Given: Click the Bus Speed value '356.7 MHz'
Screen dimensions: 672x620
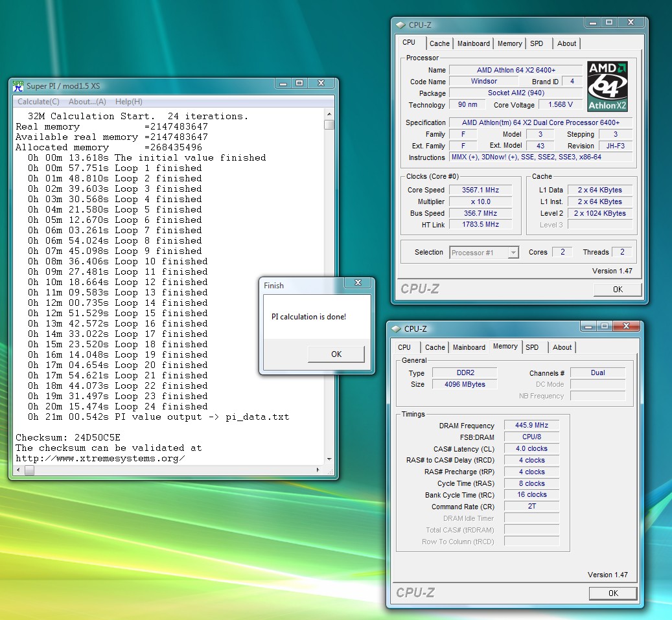Looking at the screenshot, I should click(480, 213).
